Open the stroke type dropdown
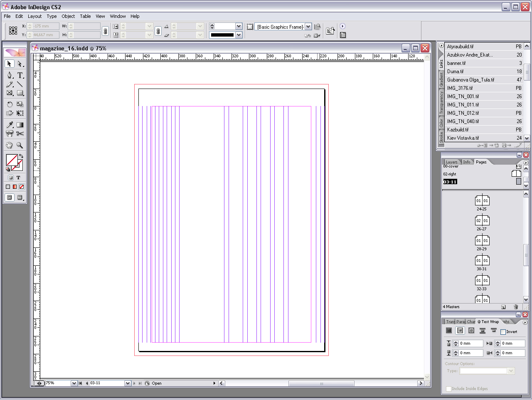The height and width of the screenshot is (400, 532). coord(239,35)
